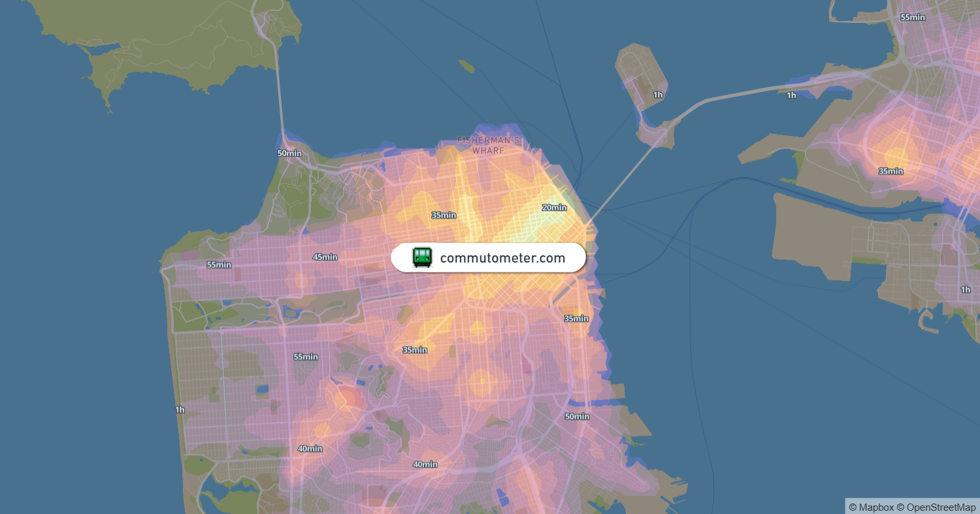Click the 20min travel time label

pos(554,208)
